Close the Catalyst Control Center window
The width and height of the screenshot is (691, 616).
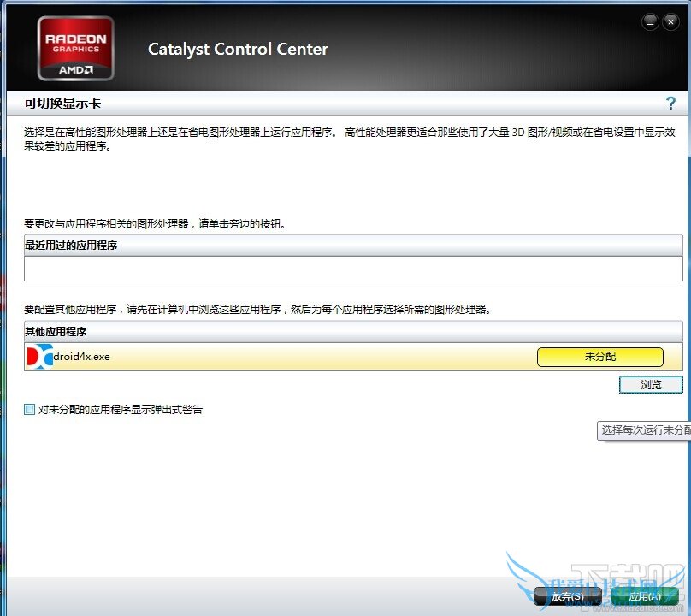pos(670,21)
